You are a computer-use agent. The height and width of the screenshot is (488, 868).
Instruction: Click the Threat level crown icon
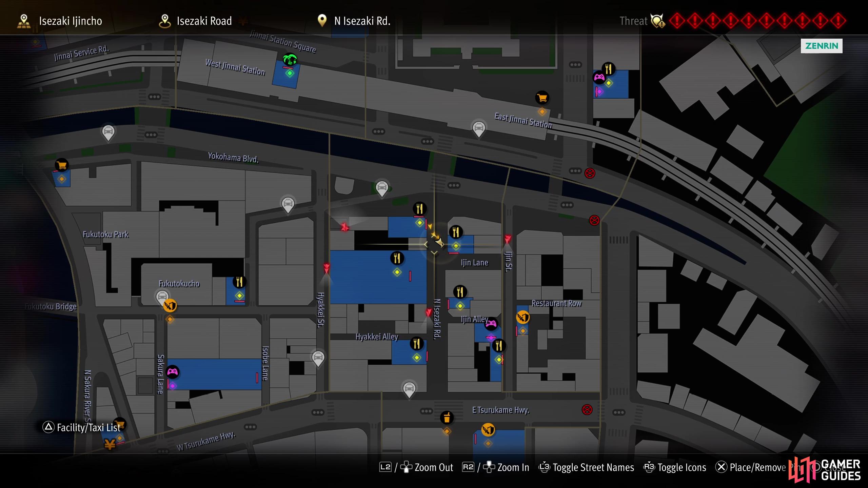pos(657,21)
